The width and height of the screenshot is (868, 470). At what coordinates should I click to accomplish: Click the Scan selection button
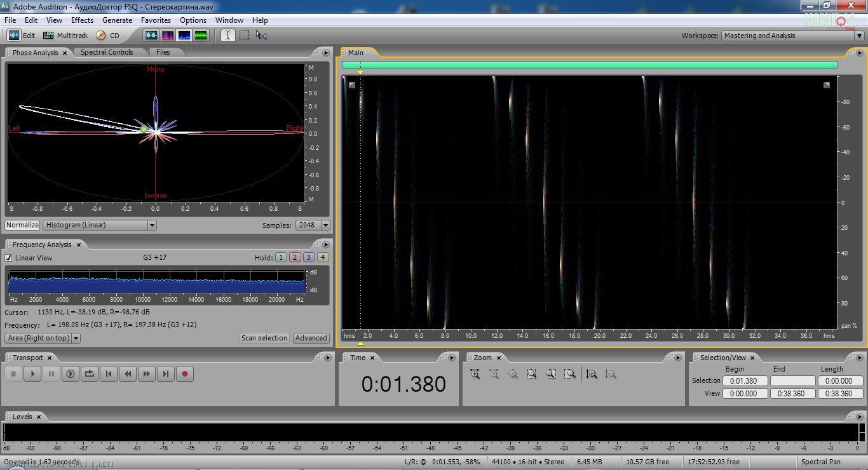point(264,338)
